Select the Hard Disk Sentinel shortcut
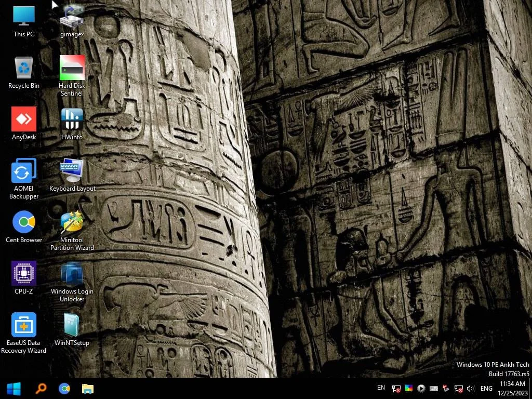532x399 pixels. 72,76
